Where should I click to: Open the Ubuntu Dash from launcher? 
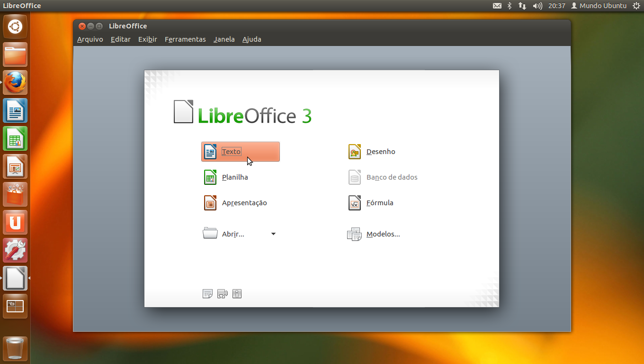15,27
